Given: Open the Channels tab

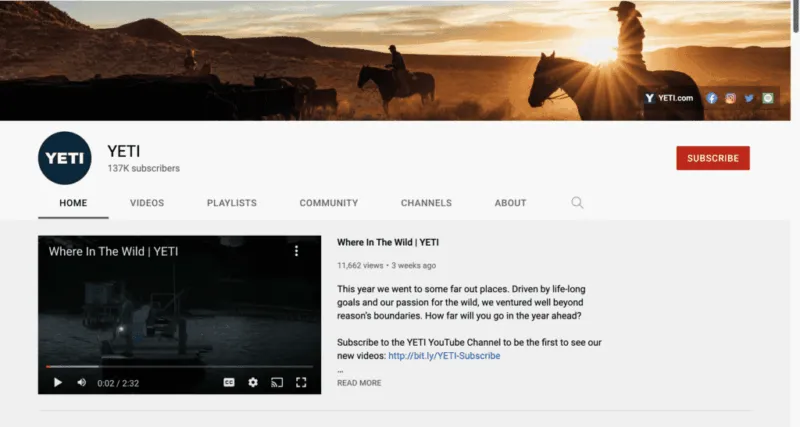Looking at the screenshot, I should (426, 203).
